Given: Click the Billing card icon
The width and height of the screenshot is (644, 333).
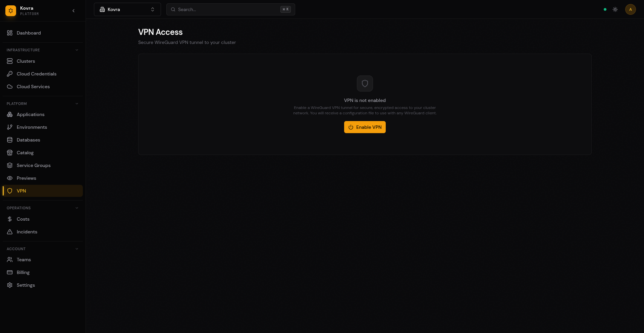Looking at the screenshot, I should (10, 272).
